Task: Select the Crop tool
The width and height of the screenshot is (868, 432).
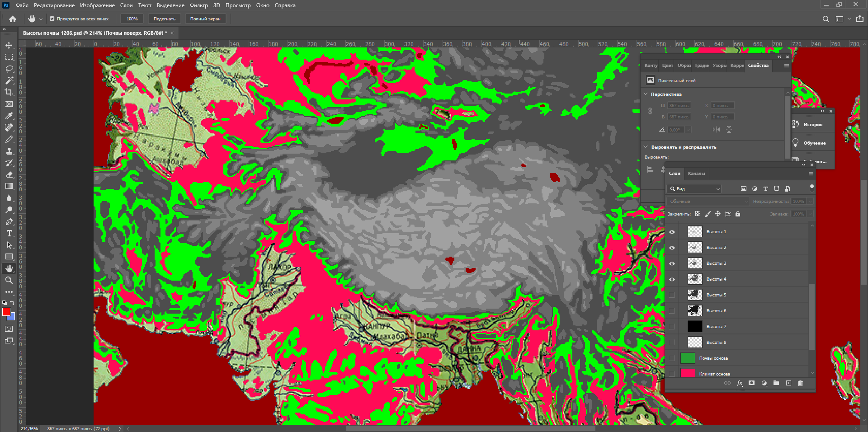Action: point(9,92)
